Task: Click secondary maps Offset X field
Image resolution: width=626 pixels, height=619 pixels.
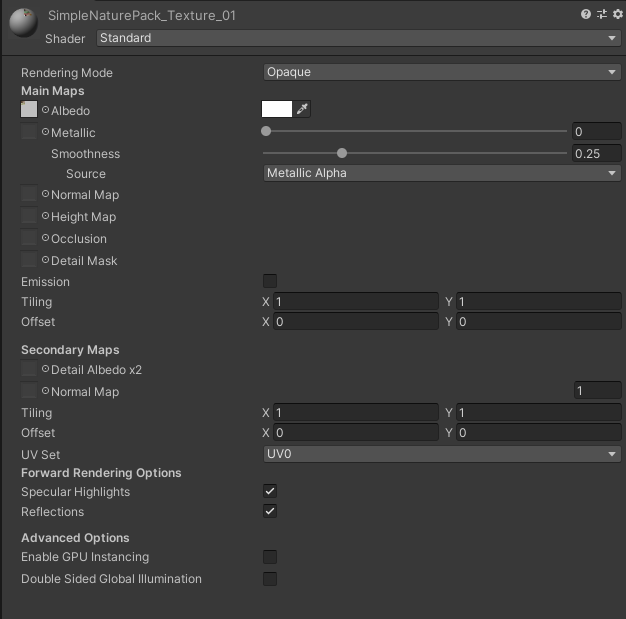Action: pyautogui.click(x=356, y=433)
